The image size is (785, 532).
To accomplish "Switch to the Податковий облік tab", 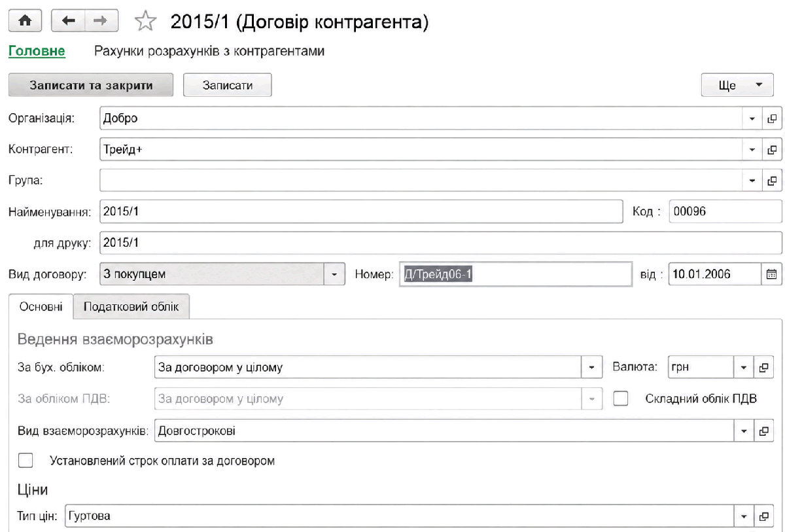I will click(131, 306).
